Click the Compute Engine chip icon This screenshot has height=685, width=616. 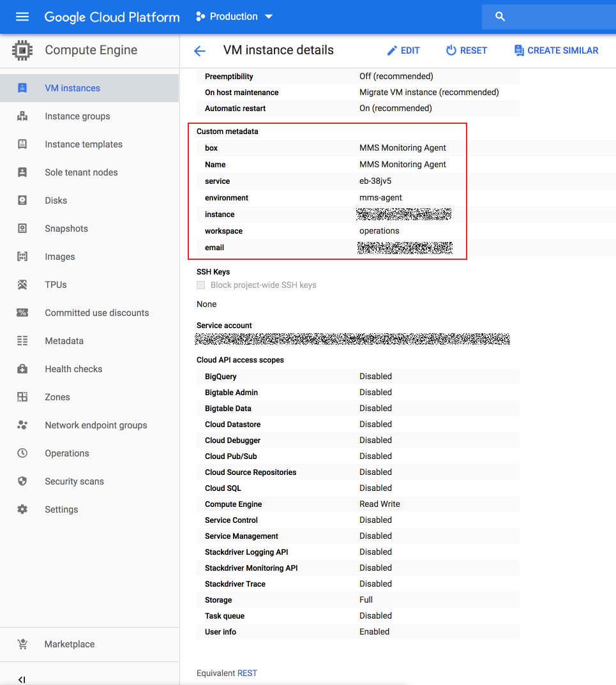pos(22,50)
